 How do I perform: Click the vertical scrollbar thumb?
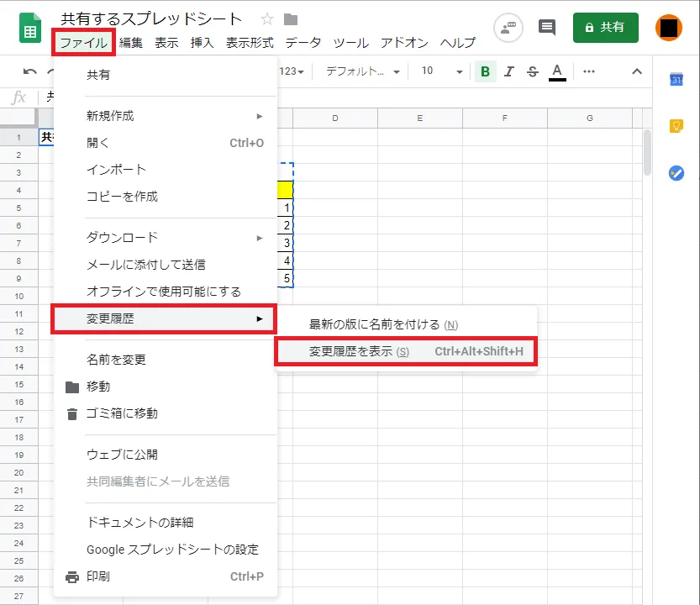click(x=647, y=152)
